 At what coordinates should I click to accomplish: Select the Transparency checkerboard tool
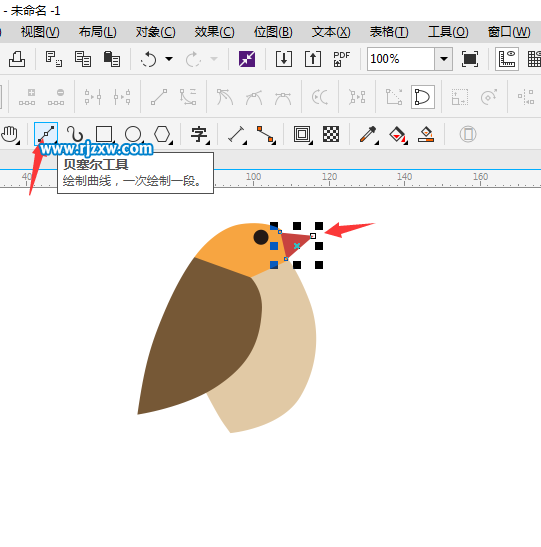point(331,134)
